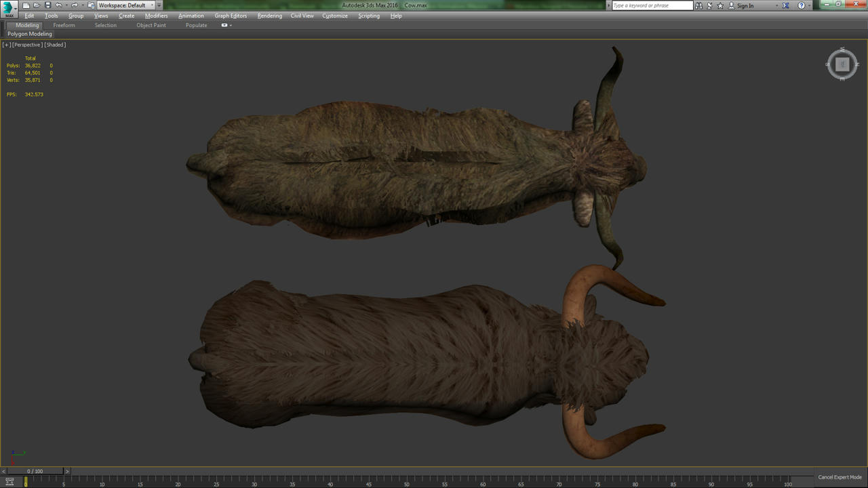Click the Polys count 36,822

(x=33, y=66)
